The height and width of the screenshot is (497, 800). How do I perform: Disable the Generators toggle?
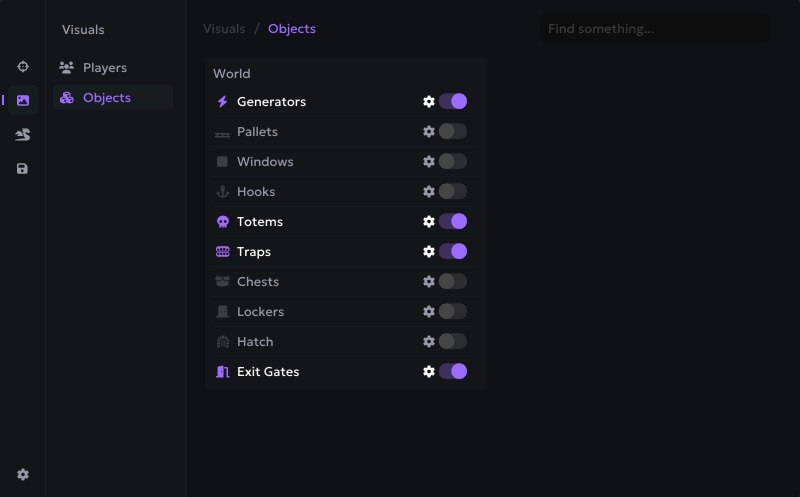453,102
